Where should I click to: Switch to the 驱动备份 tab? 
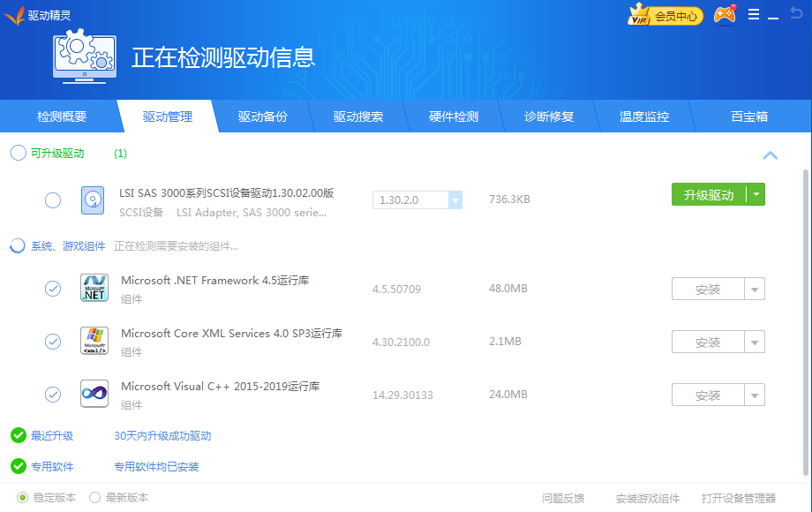point(262,117)
